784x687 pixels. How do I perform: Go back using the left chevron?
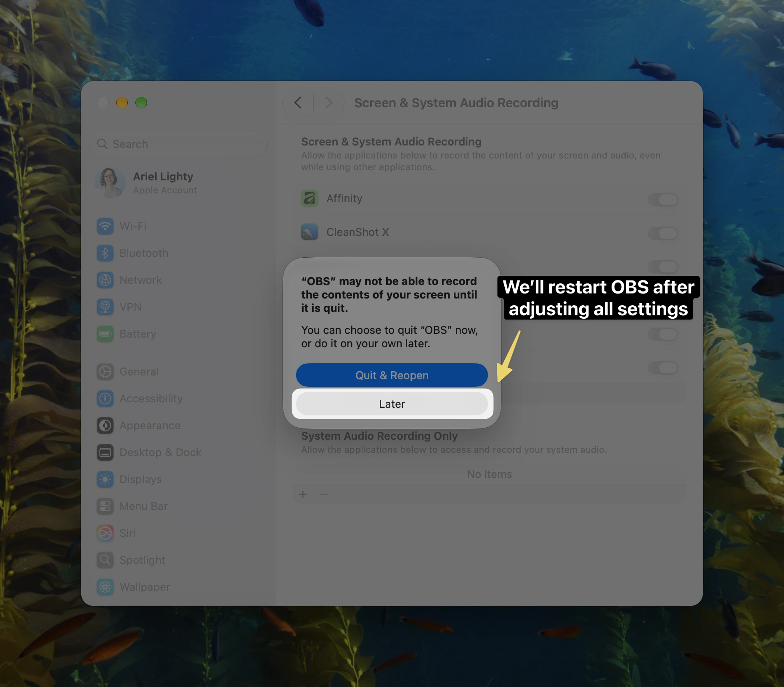(x=298, y=103)
